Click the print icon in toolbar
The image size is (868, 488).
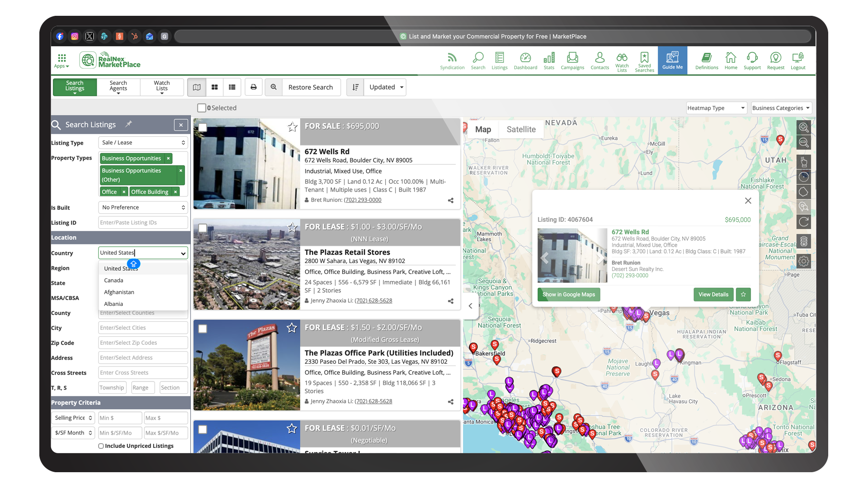point(254,87)
